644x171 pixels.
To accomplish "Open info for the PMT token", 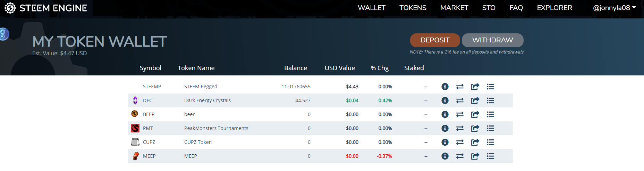I will click(445, 128).
